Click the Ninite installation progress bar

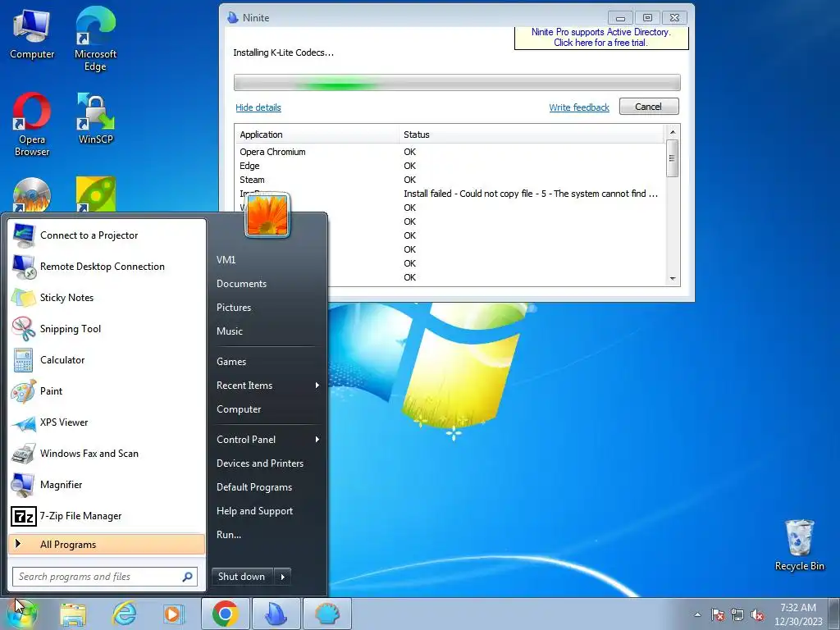[x=457, y=83]
